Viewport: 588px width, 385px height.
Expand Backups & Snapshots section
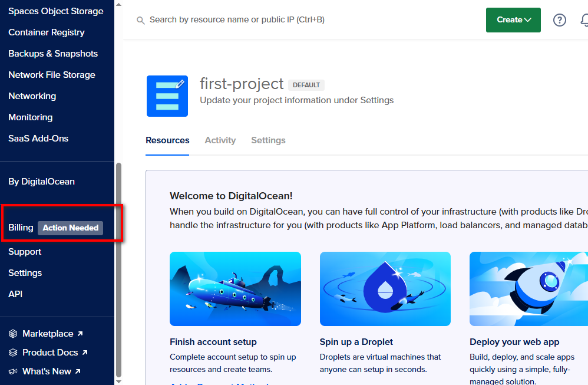(x=53, y=53)
